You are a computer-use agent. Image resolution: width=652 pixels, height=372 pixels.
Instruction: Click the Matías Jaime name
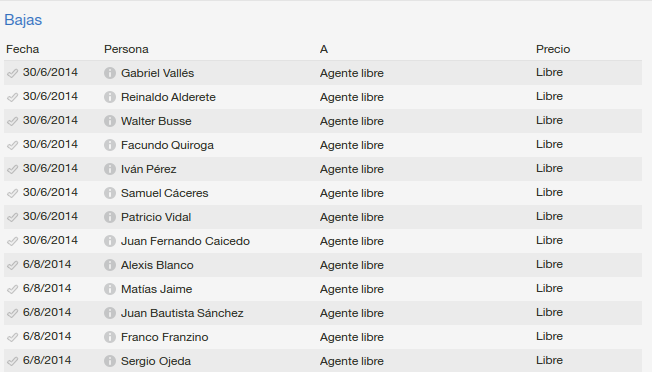coord(156,289)
